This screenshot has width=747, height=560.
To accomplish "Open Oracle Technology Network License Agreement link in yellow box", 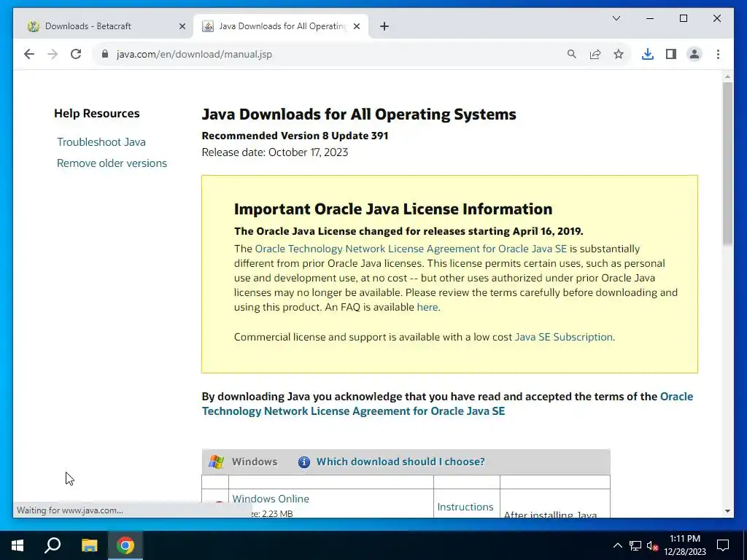I will pos(411,249).
